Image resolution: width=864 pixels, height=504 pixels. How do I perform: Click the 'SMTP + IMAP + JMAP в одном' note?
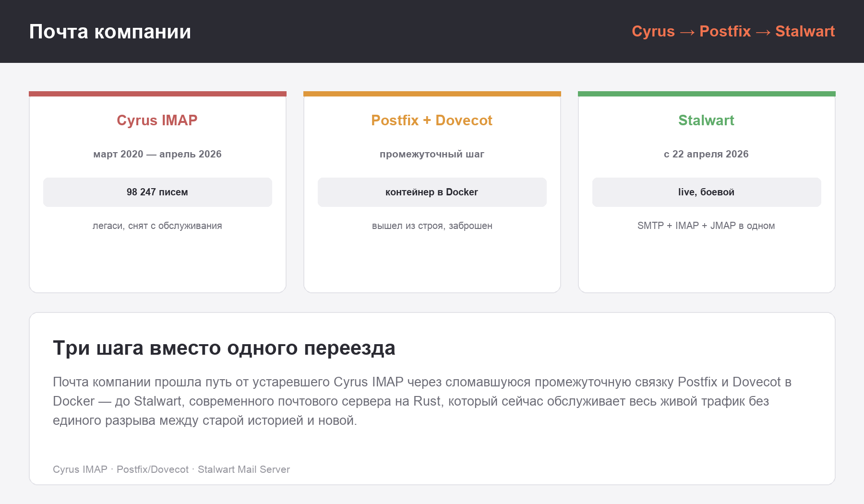706,226
